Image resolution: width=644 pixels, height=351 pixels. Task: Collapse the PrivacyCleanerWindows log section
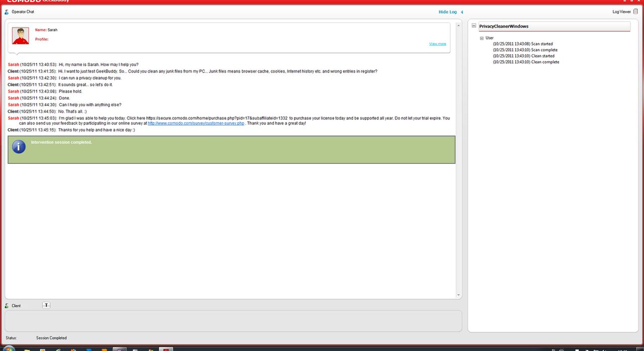coord(474,26)
